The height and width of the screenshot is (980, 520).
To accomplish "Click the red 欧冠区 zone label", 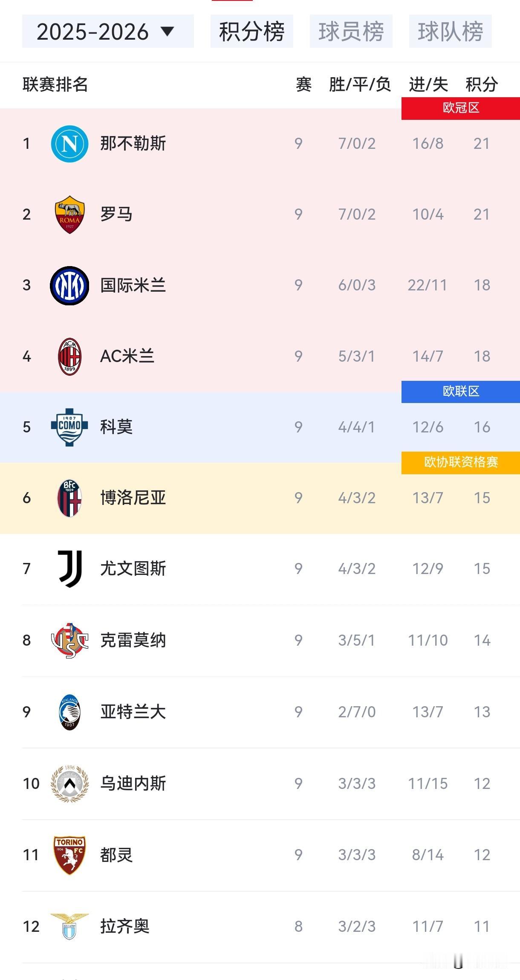I will pyautogui.click(x=460, y=108).
